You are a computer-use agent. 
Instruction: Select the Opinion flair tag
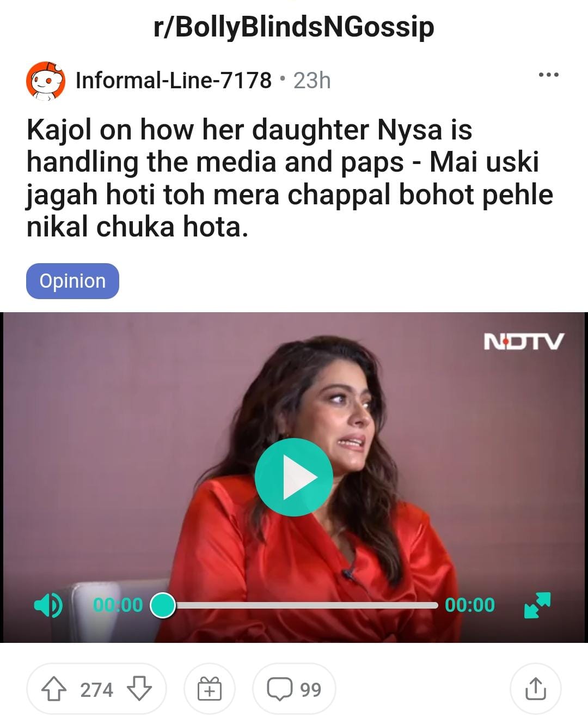(72, 281)
